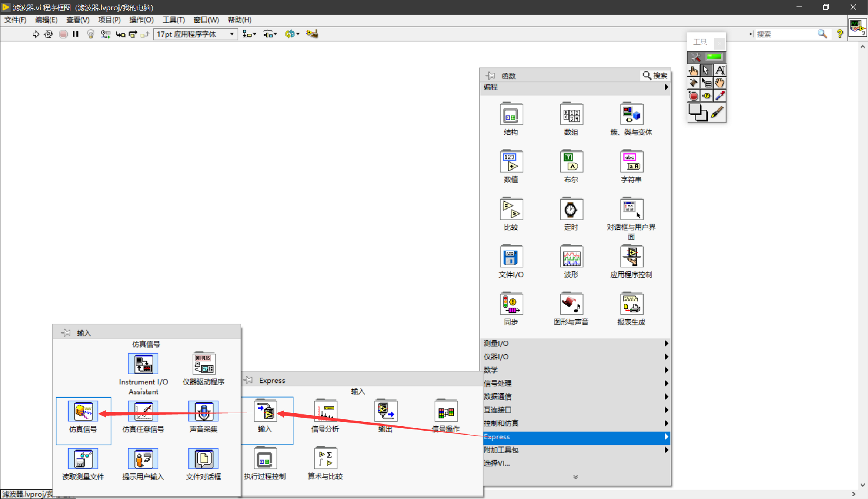868x499 pixels.
Task: Open the 工具(T) menu
Action: point(173,20)
